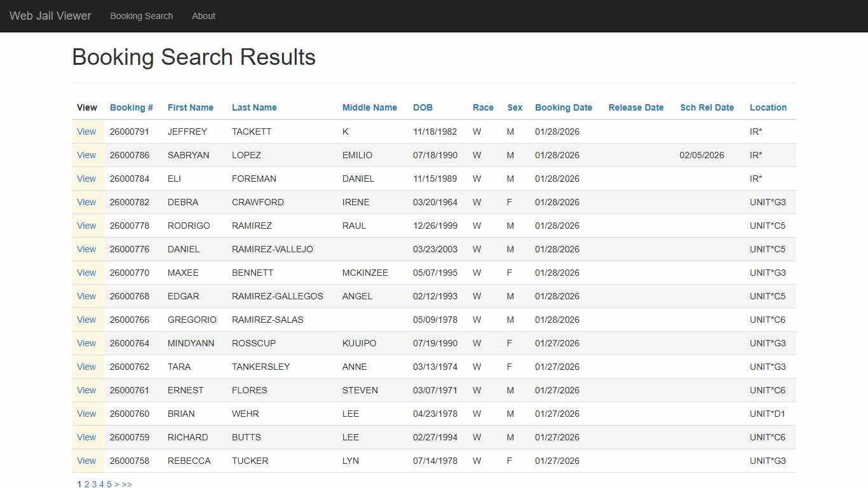Screen dimensions: 868x488
Task: View booking record for REBECCA TUCKER
Action: click(x=86, y=461)
